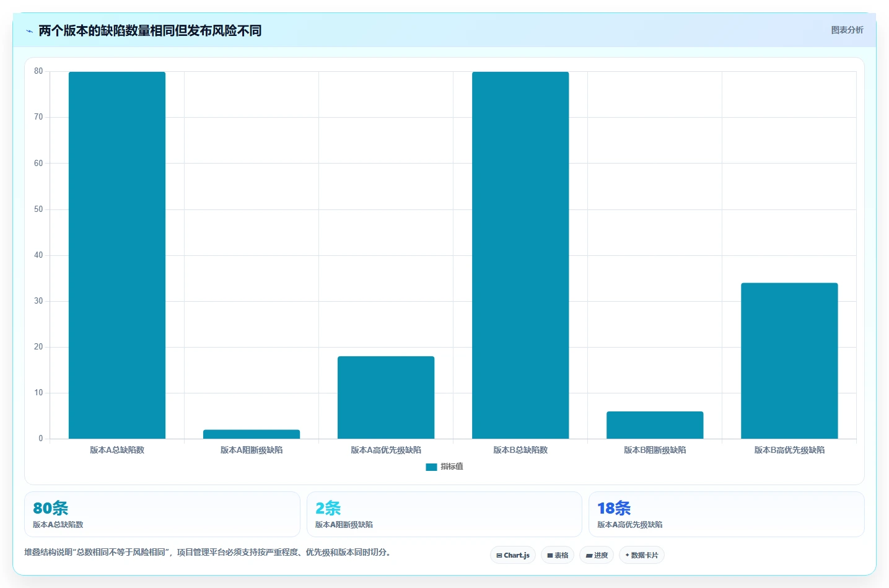Click the 18条 stat card value
The width and height of the screenshot is (889, 588).
(x=614, y=508)
